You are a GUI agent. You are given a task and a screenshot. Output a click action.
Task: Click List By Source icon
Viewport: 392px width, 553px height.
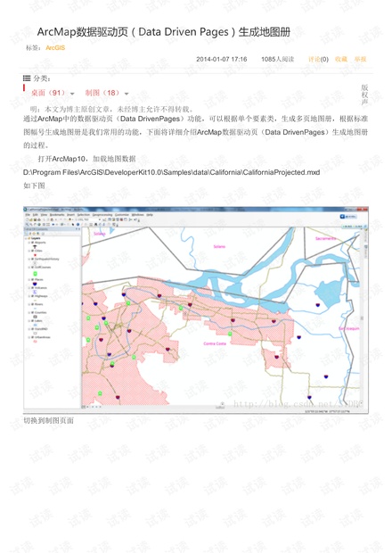30,234
